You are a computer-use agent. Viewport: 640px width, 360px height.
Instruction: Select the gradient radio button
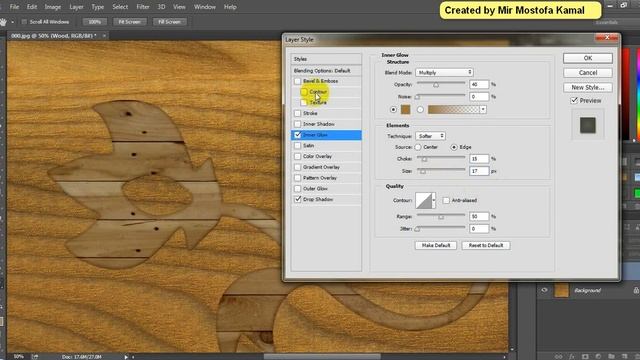click(420, 109)
